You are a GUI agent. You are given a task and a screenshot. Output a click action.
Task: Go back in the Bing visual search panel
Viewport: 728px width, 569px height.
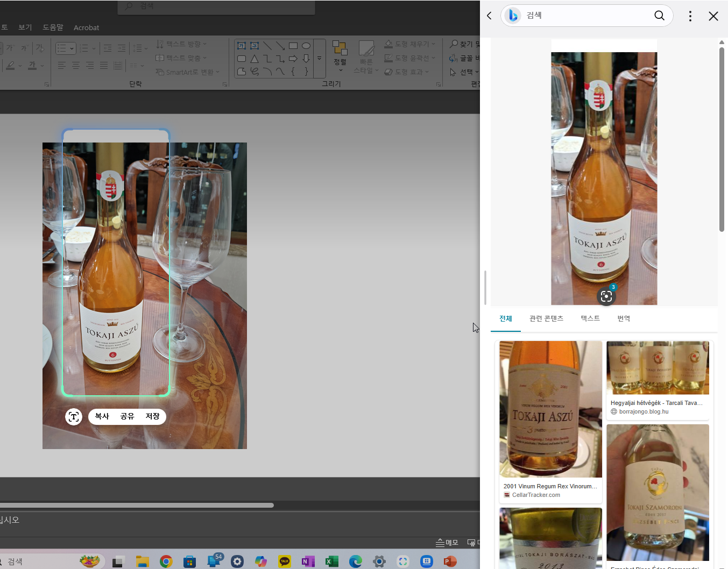click(x=489, y=16)
